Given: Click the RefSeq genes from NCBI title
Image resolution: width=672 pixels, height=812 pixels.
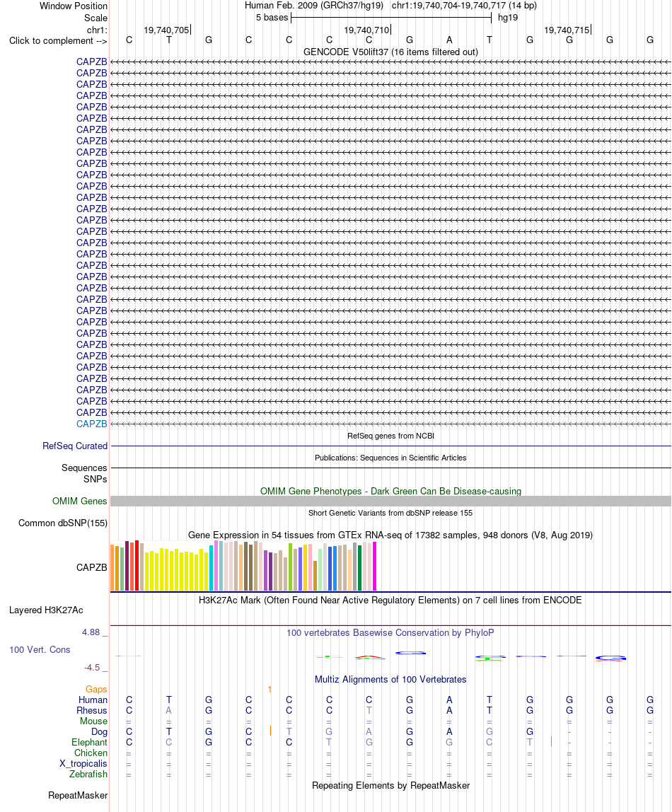Looking at the screenshot, I should [x=390, y=436].
